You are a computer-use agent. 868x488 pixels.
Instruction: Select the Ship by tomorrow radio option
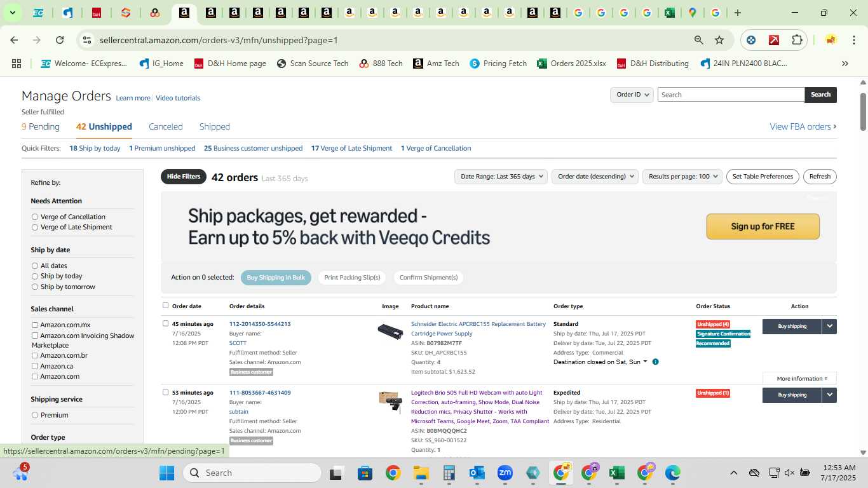point(35,287)
